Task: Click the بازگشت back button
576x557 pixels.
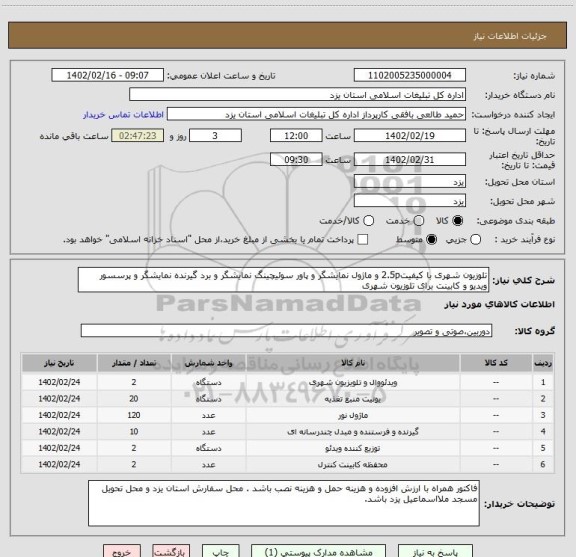Action: pos(171,551)
